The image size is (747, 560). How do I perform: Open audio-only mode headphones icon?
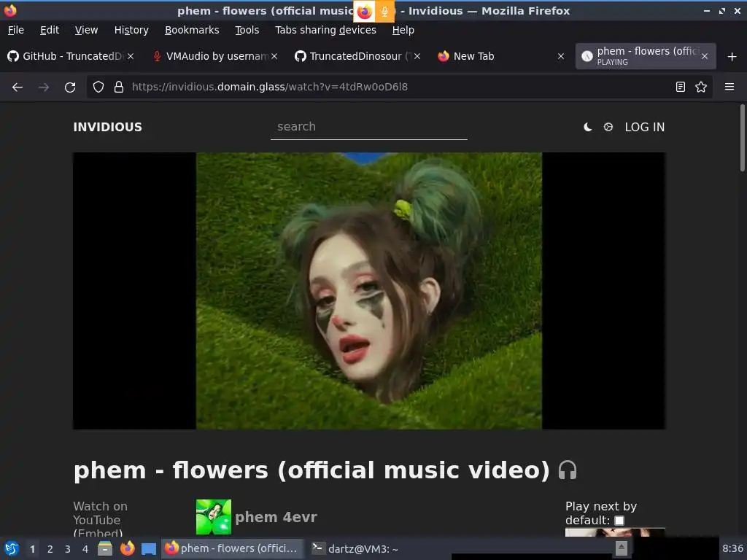568,470
